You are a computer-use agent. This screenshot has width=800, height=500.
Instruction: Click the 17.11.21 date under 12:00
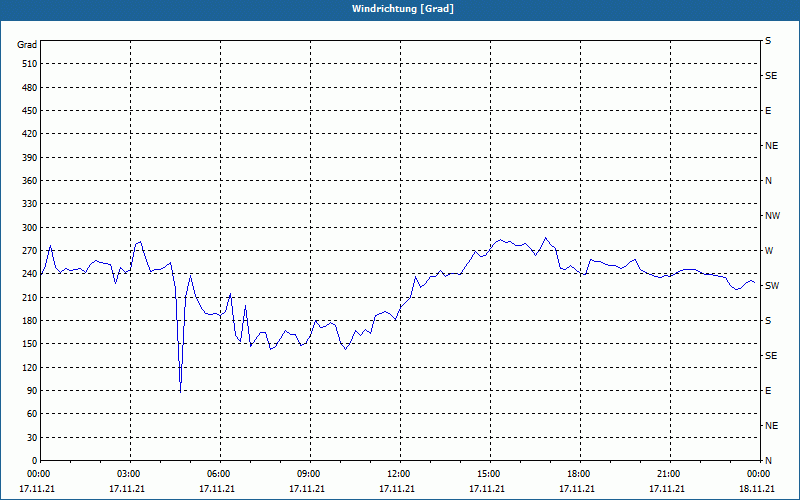[x=397, y=489]
